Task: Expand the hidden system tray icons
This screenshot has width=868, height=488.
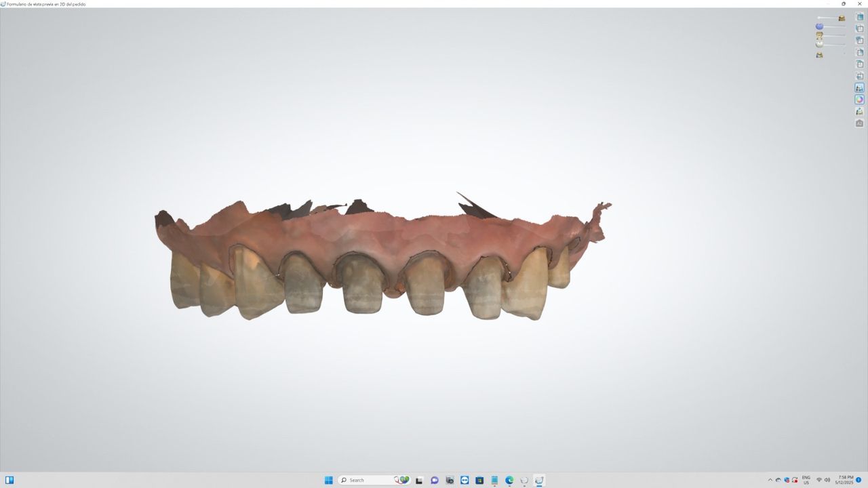Action: tap(770, 480)
